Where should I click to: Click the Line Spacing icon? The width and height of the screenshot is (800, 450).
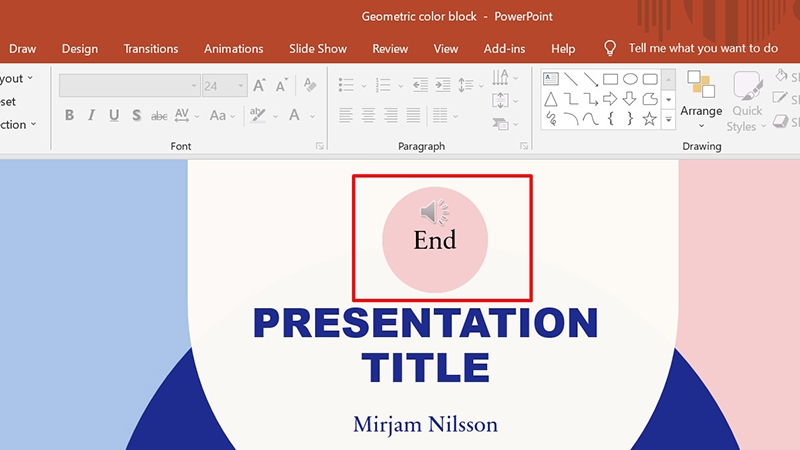pos(466,85)
